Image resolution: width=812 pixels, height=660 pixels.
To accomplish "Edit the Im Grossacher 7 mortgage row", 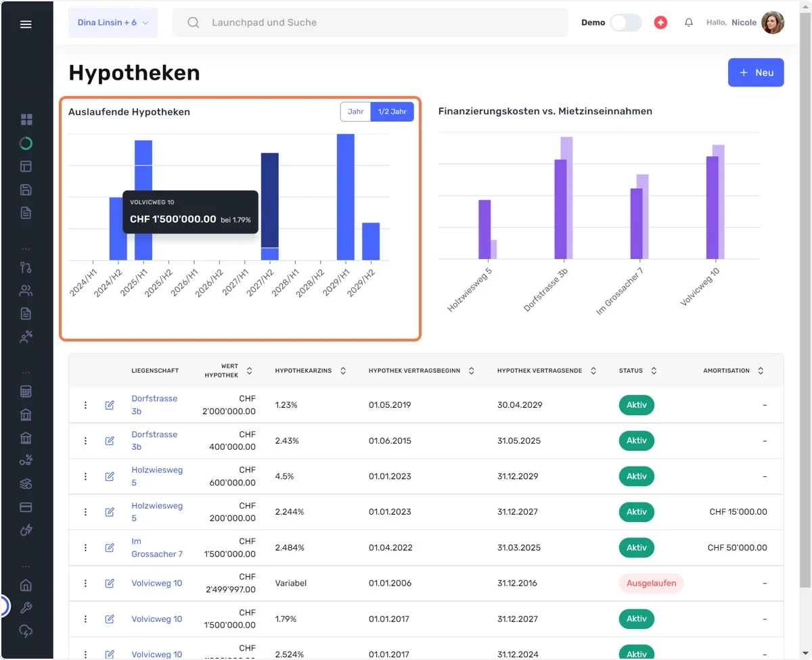I will pos(110,548).
